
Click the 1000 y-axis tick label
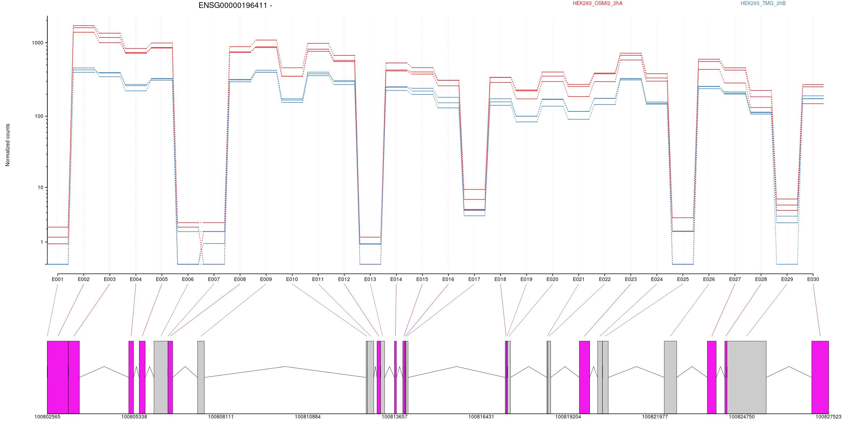pyautogui.click(x=38, y=43)
